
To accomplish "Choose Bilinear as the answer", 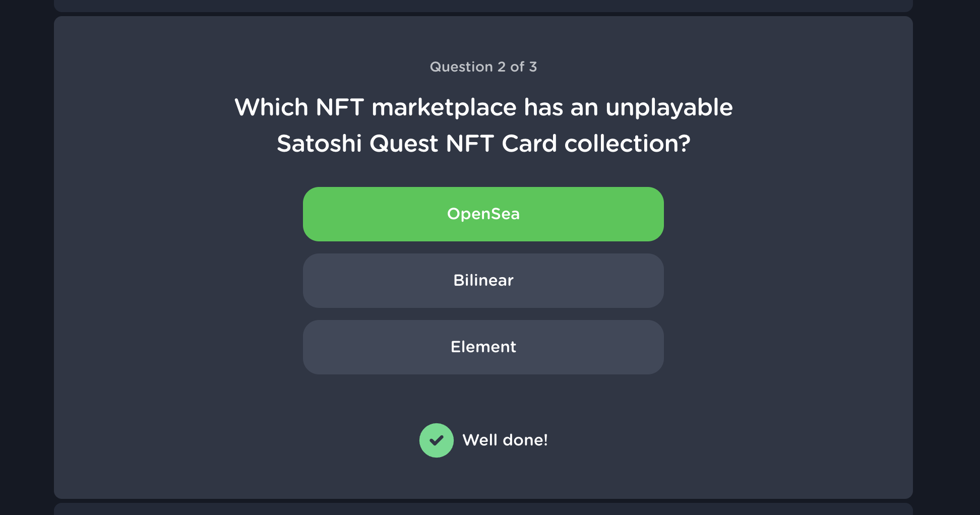I will pyautogui.click(x=483, y=281).
